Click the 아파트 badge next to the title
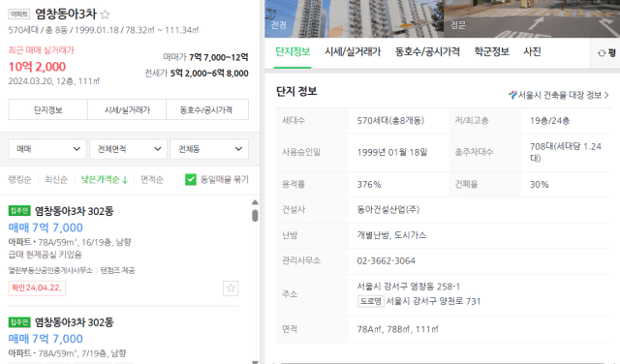The image size is (620, 364). point(19,15)
